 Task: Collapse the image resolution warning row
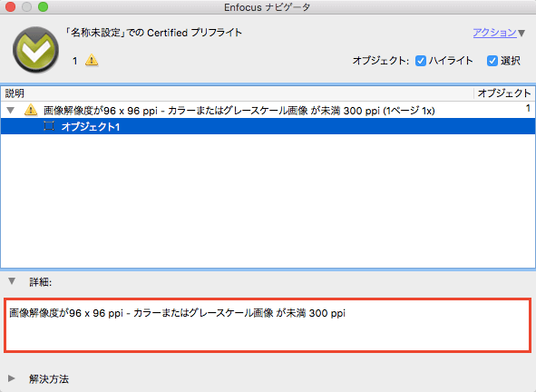point(11,110)
